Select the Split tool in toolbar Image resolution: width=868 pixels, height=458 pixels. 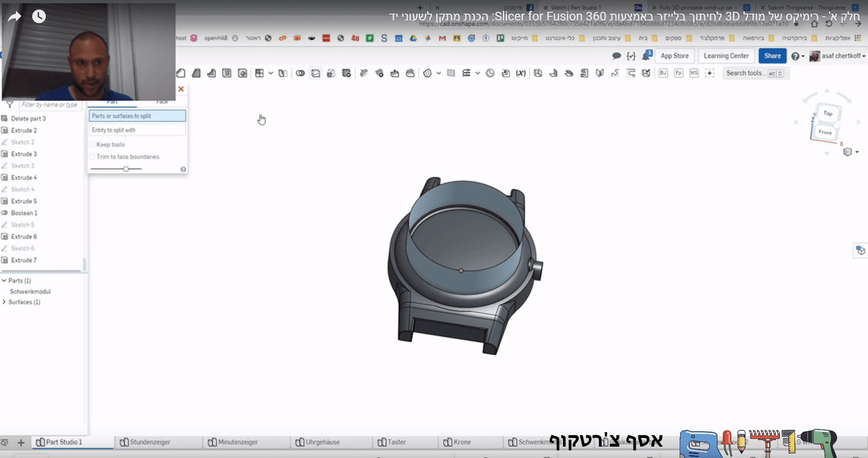(316, 73)
